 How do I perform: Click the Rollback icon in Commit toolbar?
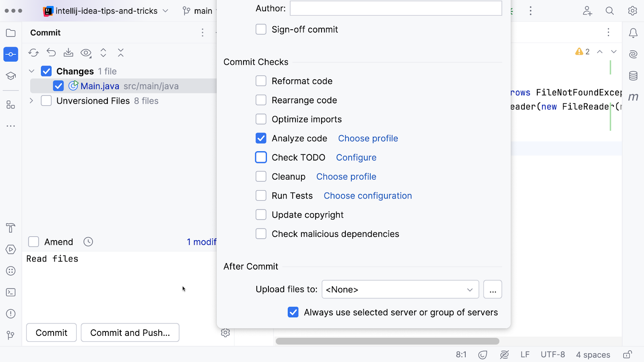pos(51,53)
